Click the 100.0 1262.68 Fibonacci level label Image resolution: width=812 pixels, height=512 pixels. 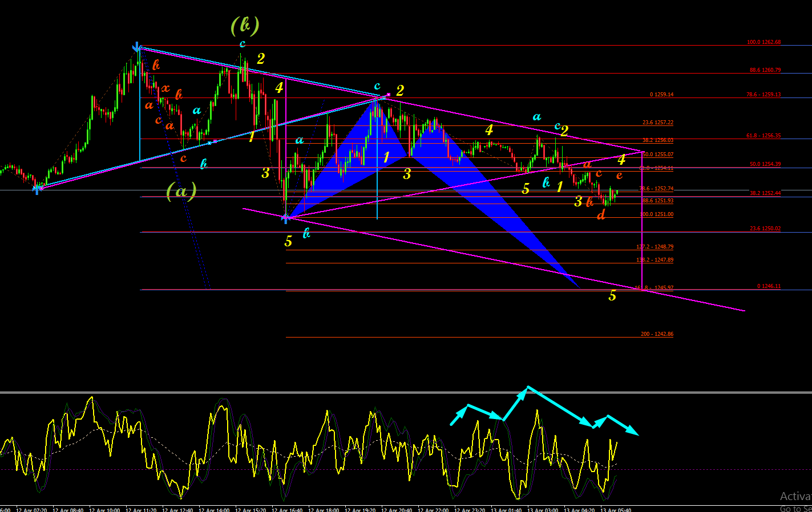pos(764,42)
